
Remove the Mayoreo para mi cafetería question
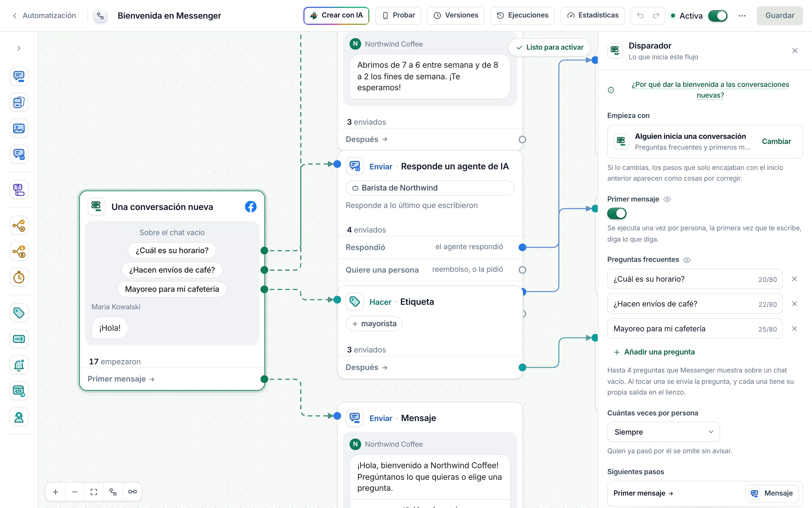point(794,329)
